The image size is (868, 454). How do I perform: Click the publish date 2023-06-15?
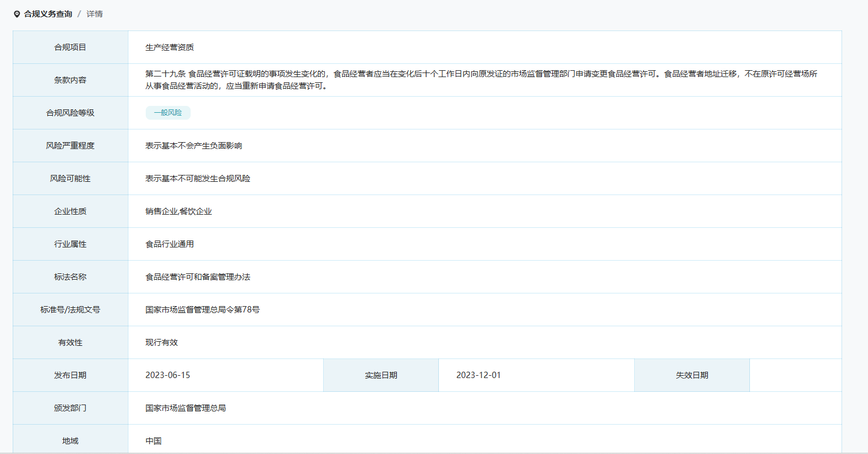click(168, 375)
